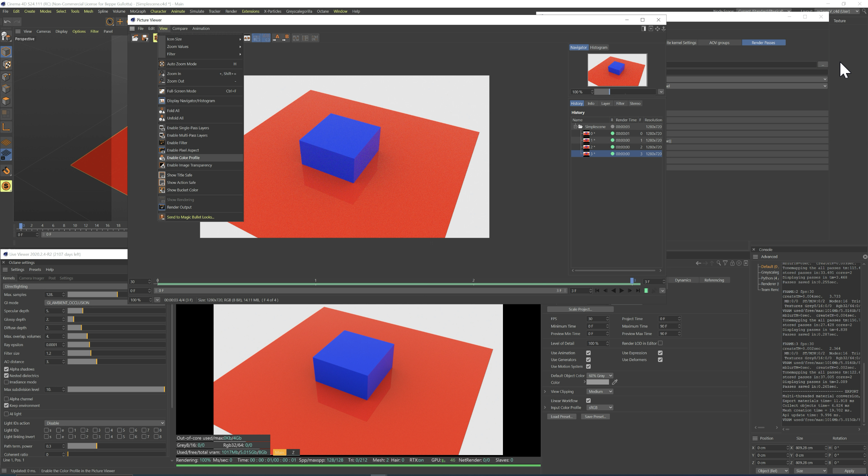The width and height of the screenshot is (868, 476).
Task: Enable AI light checkbox
Action: 6,414
